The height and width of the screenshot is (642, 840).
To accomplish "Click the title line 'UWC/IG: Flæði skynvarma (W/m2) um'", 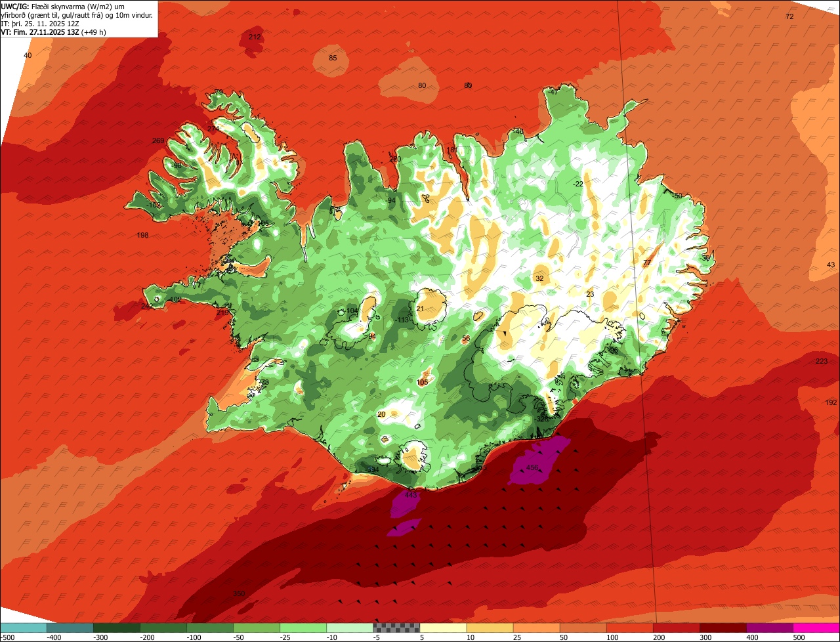I will coord(63,7).
